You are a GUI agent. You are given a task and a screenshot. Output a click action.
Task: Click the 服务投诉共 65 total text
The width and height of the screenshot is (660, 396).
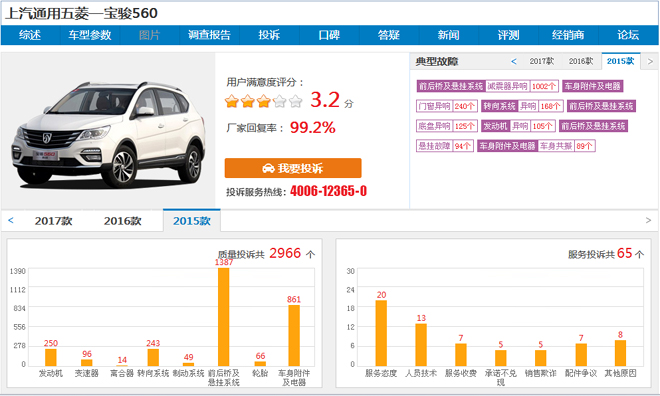(x=606, y=254)
